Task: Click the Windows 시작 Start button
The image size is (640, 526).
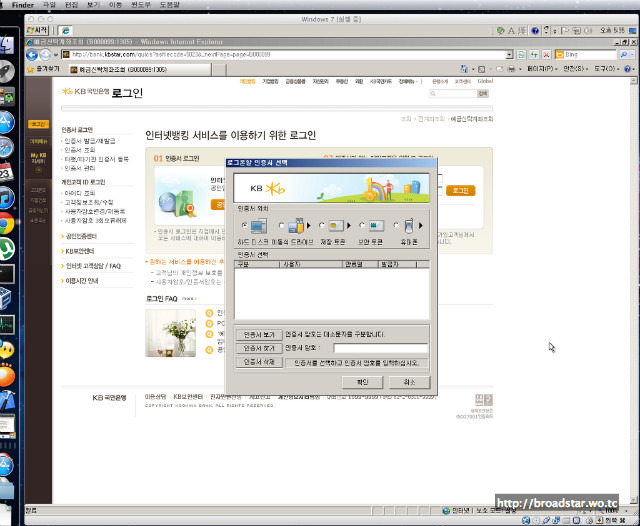Action: [x=38, y=31]
